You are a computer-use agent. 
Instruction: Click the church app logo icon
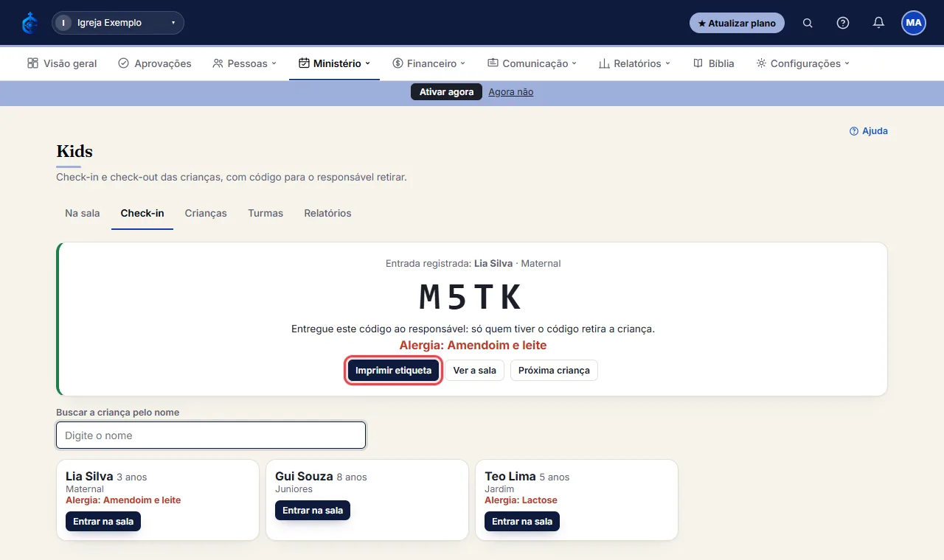(29, 23)
